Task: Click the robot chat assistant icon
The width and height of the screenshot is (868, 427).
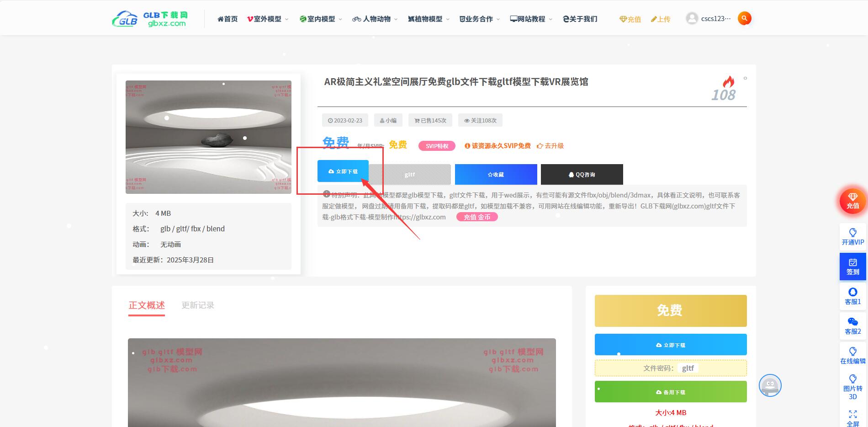Action: [x=770, y=385]
